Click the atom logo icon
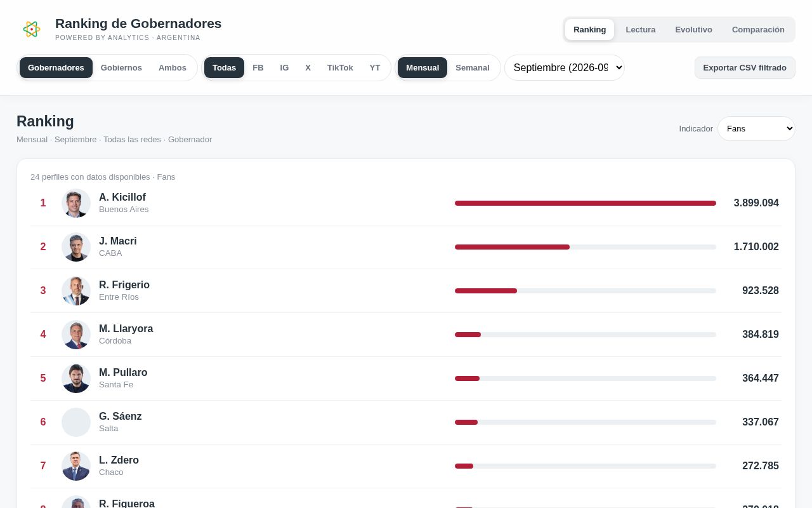812x508 pixels. (31, 29)
